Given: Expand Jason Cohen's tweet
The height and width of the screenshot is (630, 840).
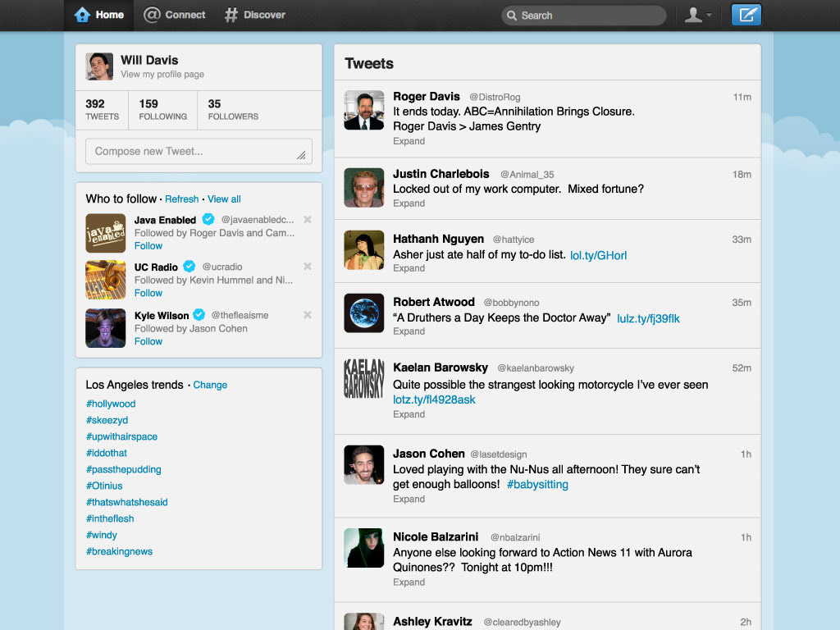Looking at the screenshot, I should [x=409, y=499].
